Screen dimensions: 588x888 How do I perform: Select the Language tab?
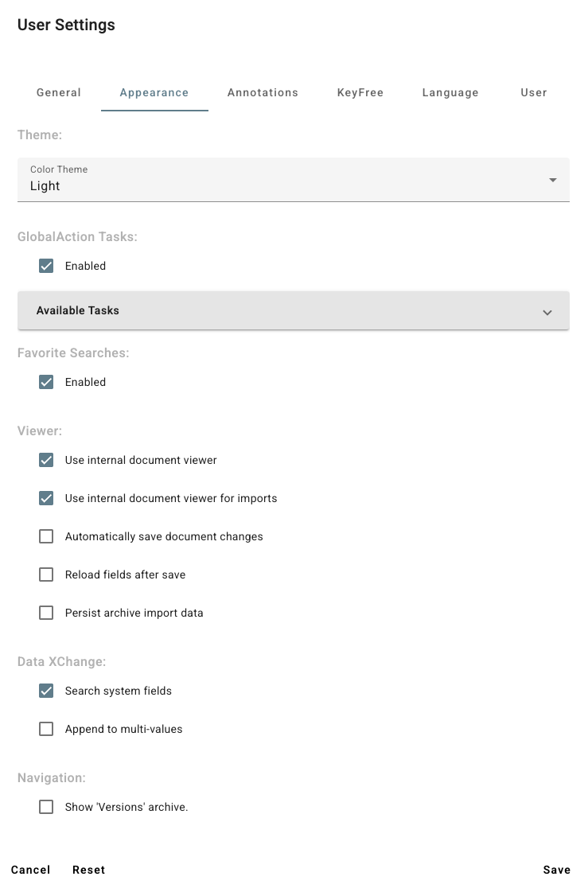tap(450, 92)
